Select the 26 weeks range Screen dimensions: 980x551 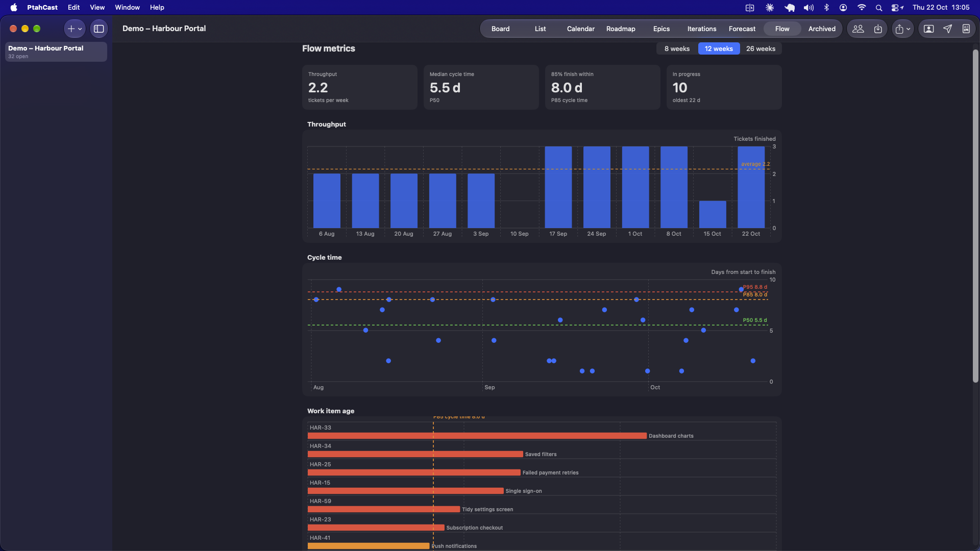pos(761,49)
